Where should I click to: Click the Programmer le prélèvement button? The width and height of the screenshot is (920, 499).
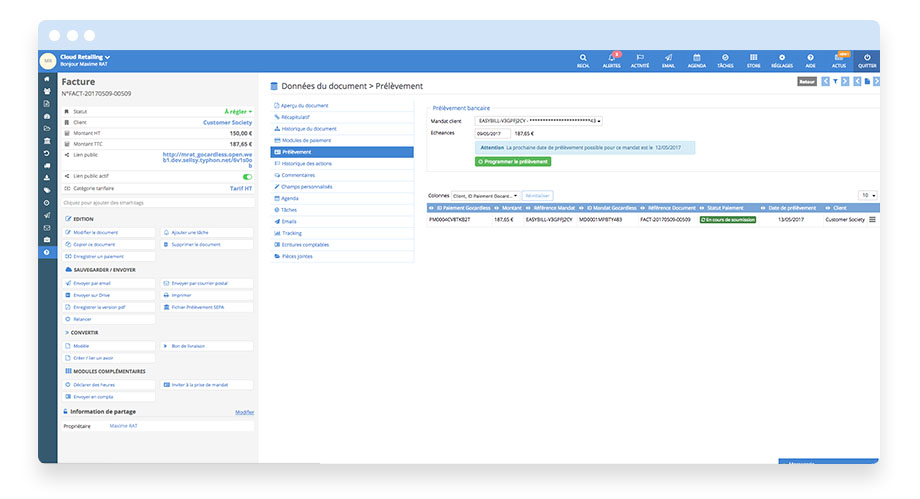coord(512,161)
